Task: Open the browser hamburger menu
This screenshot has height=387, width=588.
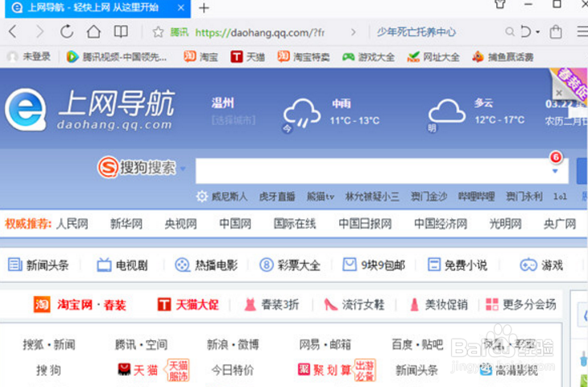Action: point(582,31)
